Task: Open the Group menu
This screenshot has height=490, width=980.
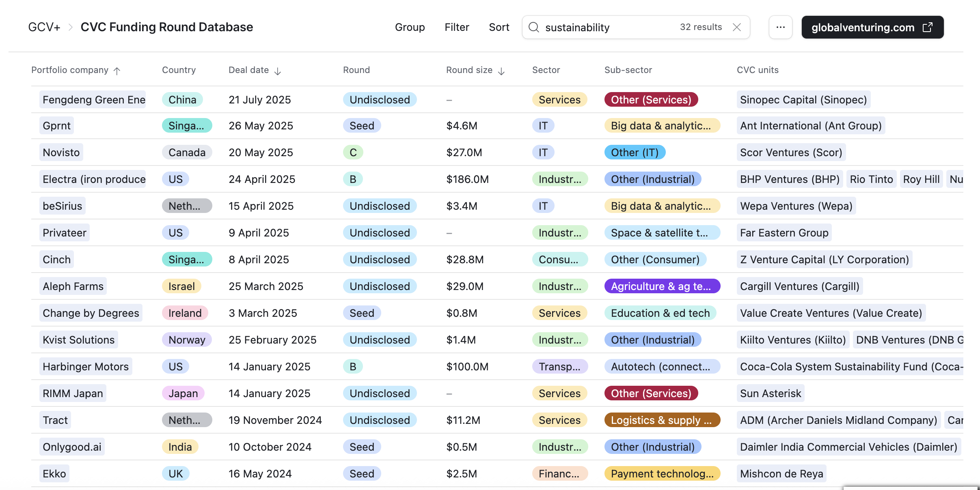Action: point(410,27)
